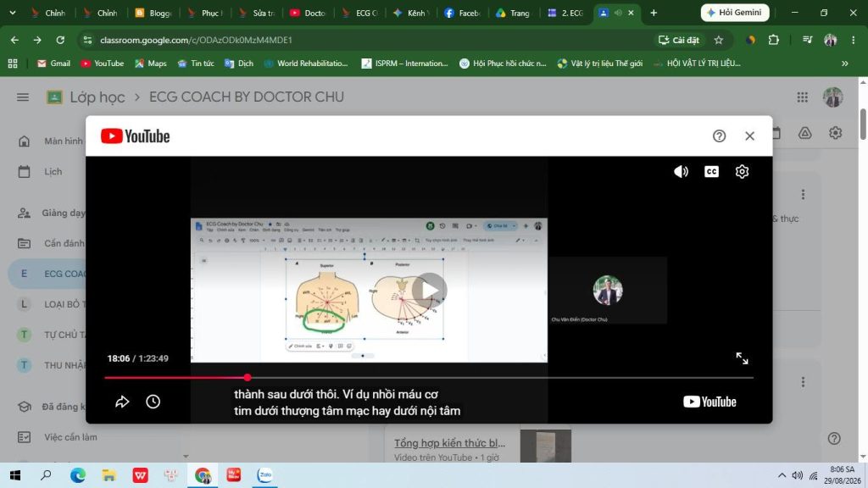The height and width of the screenshot is (488, 868).
Task: Mute the video volume speaker icon
Action: tap(681, 171)
